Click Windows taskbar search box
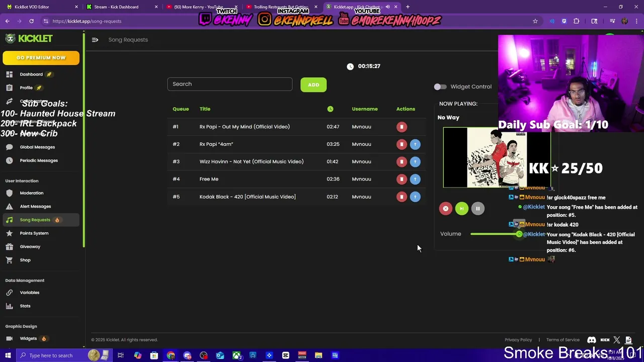The width and height of the screenshot is (644, 362). [64, 355]
